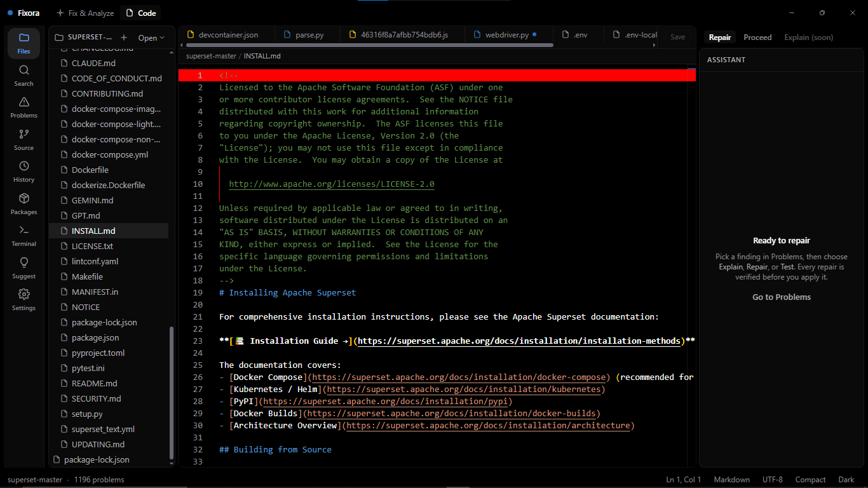Click the Save button

678,37
